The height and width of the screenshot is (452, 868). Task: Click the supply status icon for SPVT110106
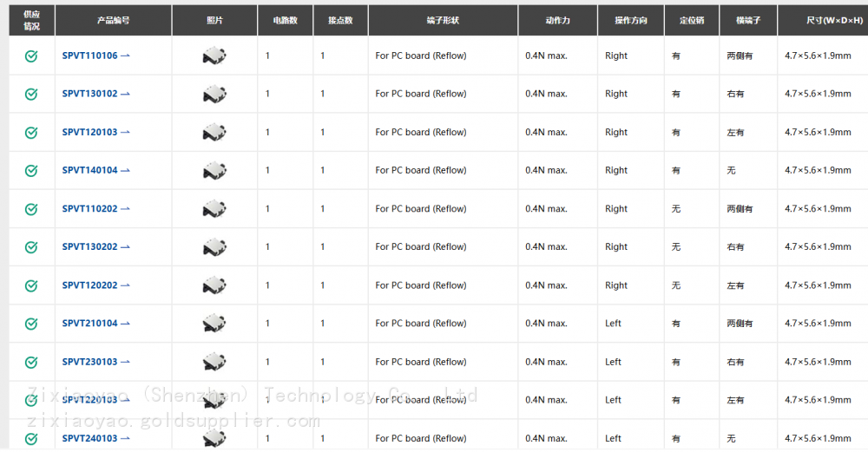pyautogui.click(x=31, y=56)
